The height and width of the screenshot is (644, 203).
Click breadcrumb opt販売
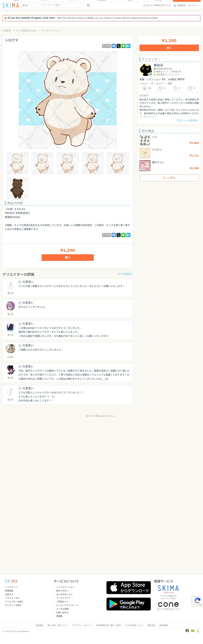pos(7,30)
